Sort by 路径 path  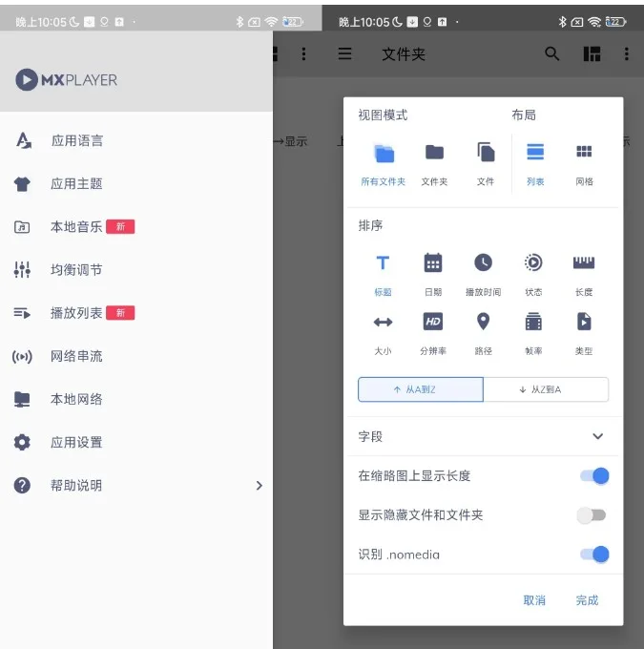(484, 334)
